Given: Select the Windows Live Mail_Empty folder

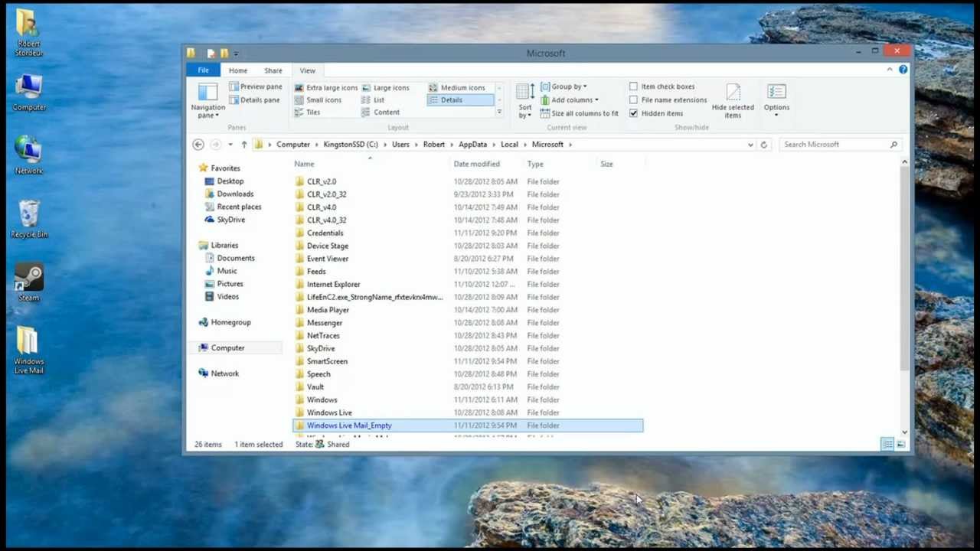Looking at the screenshot, I should (468, 425).
